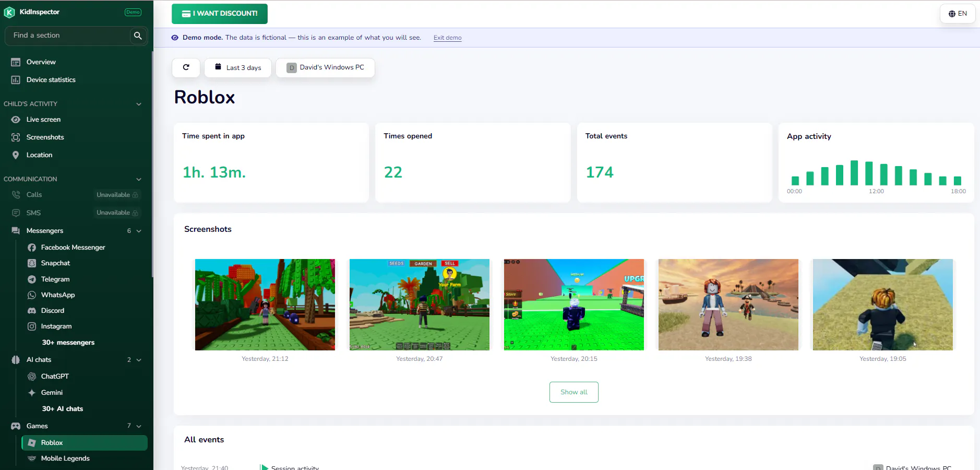Collapse the AI chats chevron
Screen dimensions: 980x470
139,360
